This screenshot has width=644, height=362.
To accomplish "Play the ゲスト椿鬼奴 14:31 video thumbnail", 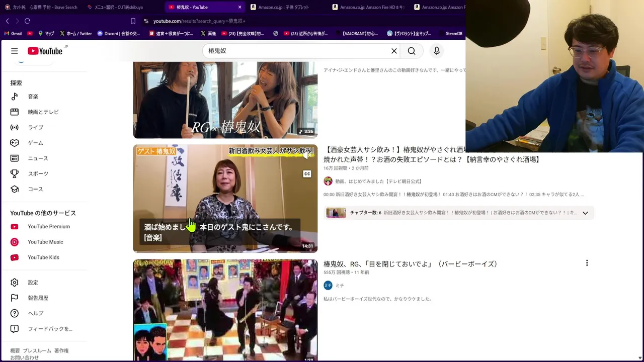I will (x=225, y=198).
